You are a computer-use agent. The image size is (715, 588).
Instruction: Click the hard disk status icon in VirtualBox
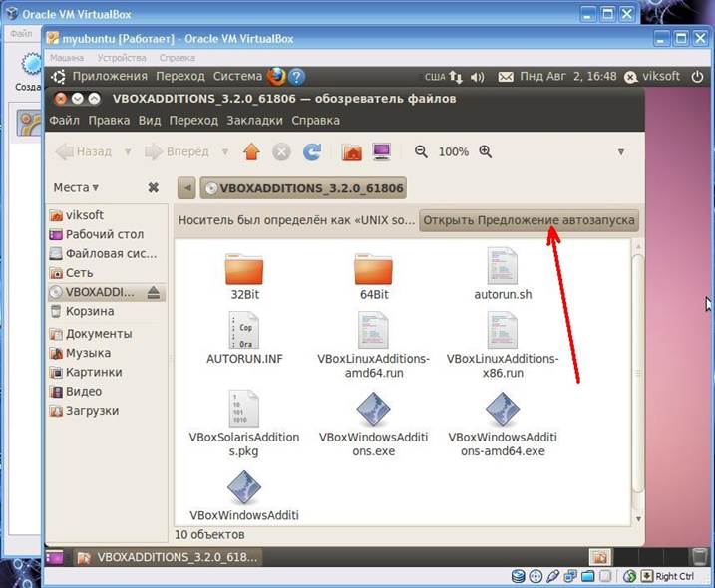(x=518, y=577)
